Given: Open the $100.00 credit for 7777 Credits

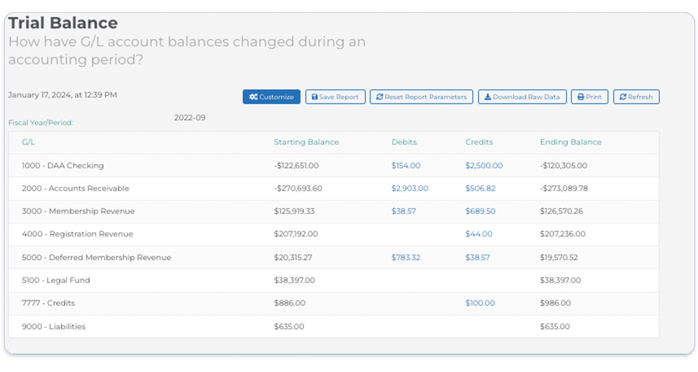Looking at the screenshot, I should click(480, 303).
